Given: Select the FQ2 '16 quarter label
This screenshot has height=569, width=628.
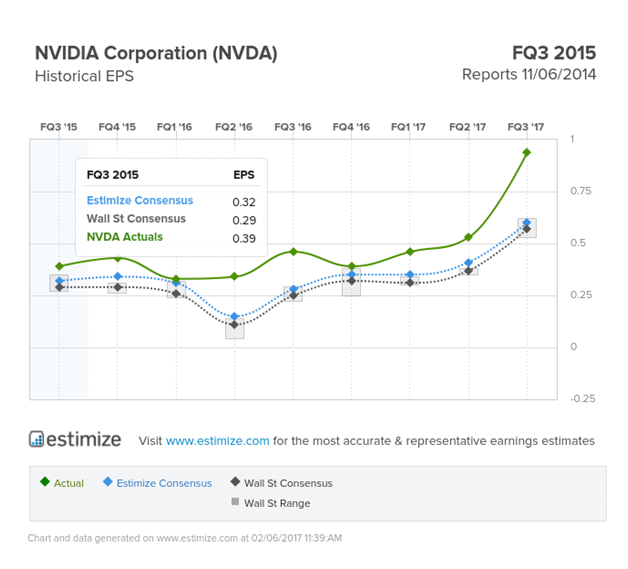Looking at the screenshot, I should coord(234,128).
